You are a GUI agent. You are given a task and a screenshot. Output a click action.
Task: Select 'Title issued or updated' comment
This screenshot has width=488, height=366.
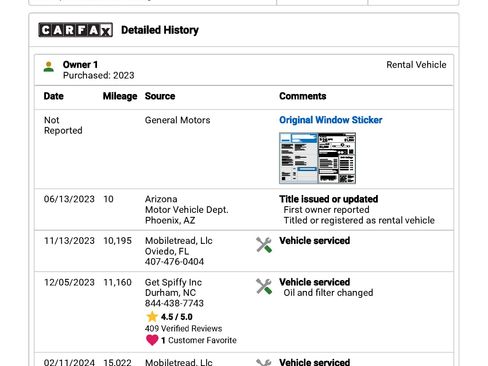tap(329, 199)
